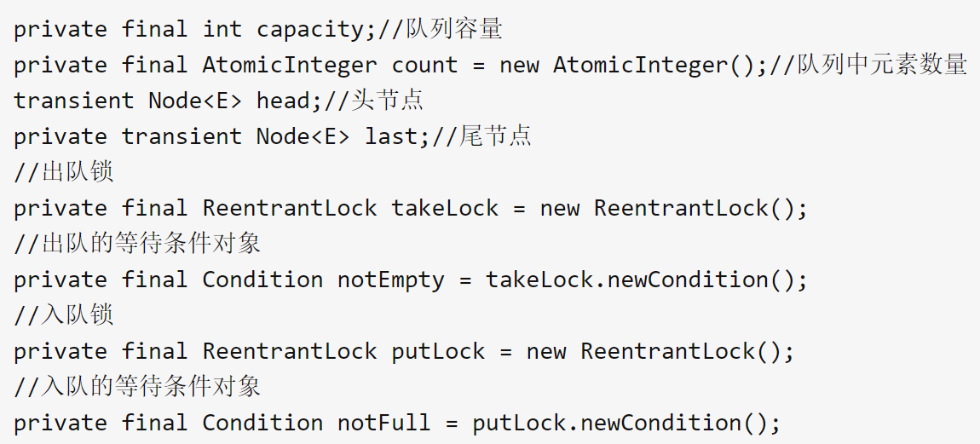
Task: Click the count variable name
Action: coord(424,65)
